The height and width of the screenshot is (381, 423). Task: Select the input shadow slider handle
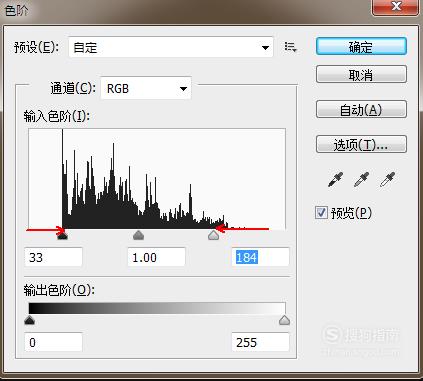point(62,236)
